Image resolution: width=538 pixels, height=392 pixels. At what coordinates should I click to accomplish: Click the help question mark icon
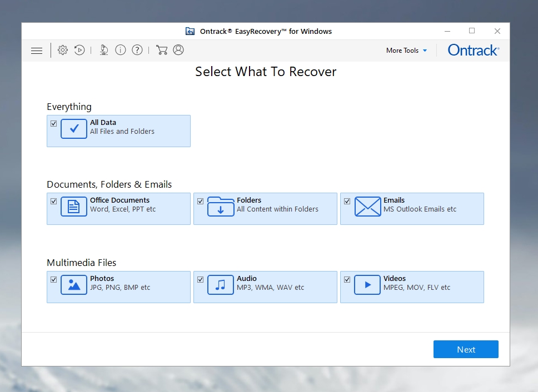(137, 51)
